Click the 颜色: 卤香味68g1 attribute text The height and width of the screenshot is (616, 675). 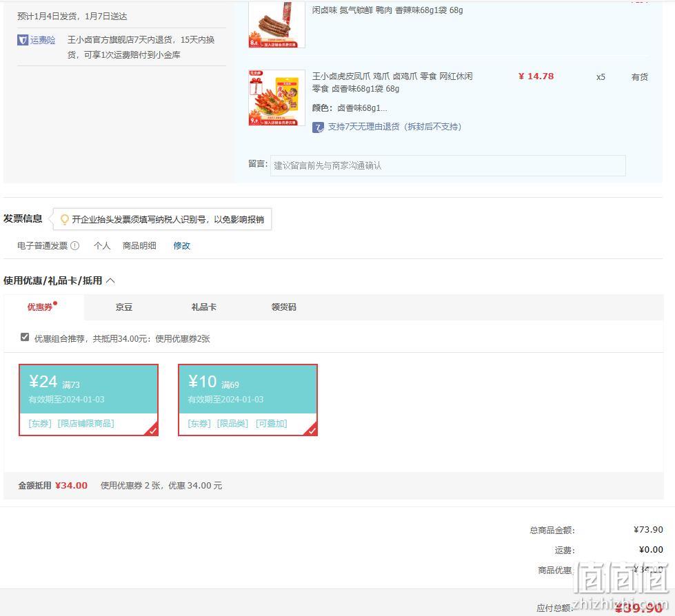click(350, 108)
